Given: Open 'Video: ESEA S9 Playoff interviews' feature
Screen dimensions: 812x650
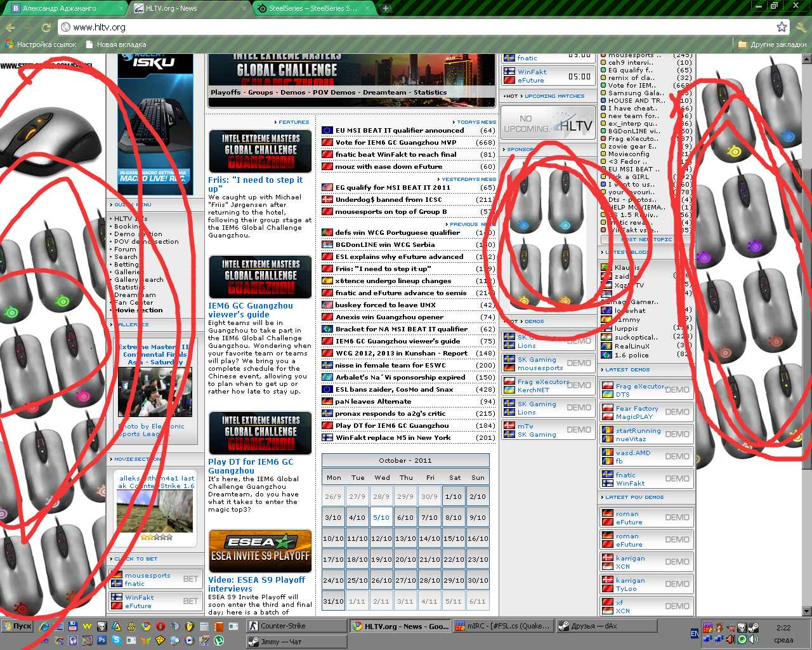Looking at the screenshot, I should (x=256, y=584).
